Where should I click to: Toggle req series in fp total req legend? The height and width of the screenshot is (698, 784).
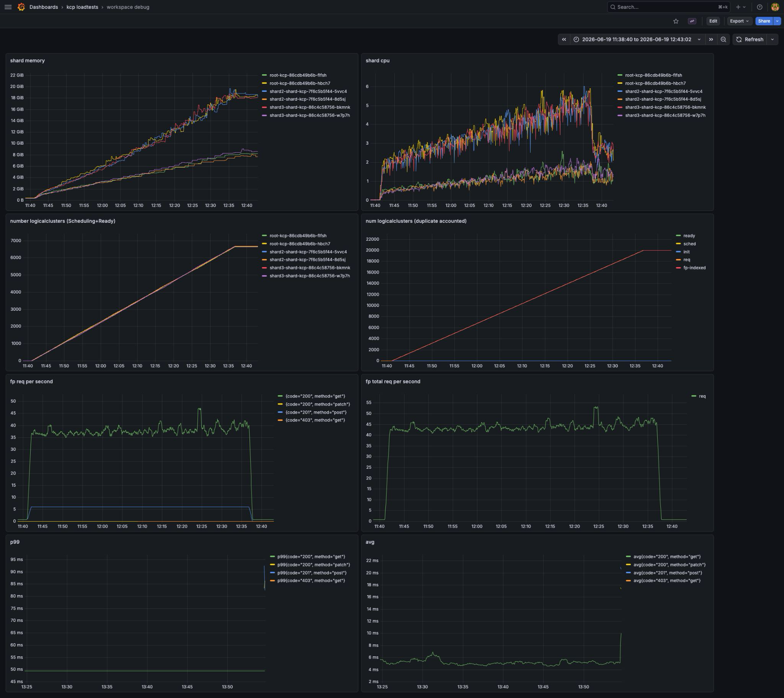coord(702,396)
